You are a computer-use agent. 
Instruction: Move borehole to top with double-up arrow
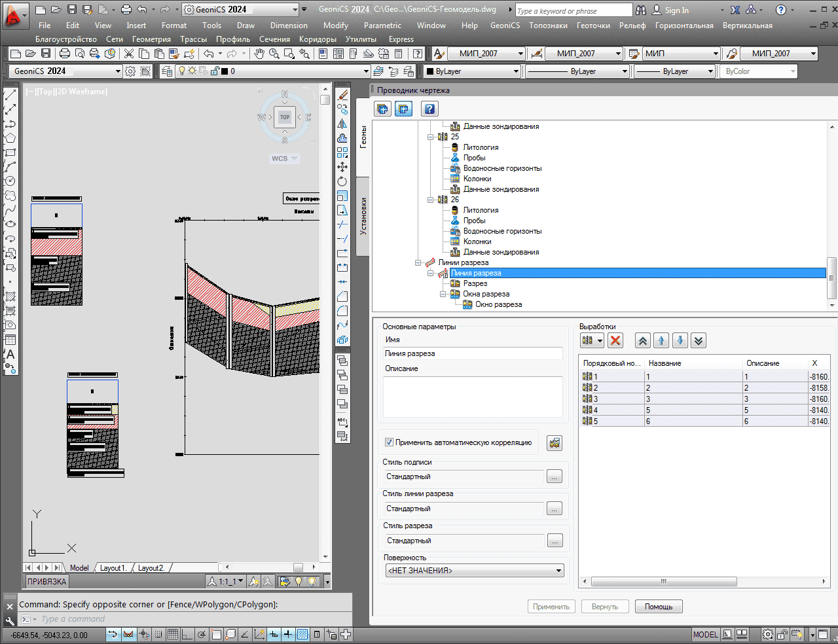643,340
